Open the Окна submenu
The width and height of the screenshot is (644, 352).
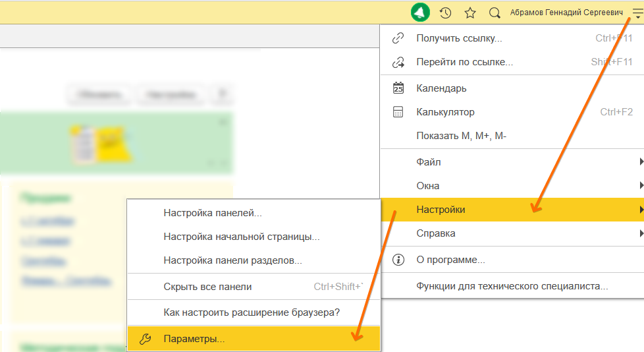(x=512, y=186)
